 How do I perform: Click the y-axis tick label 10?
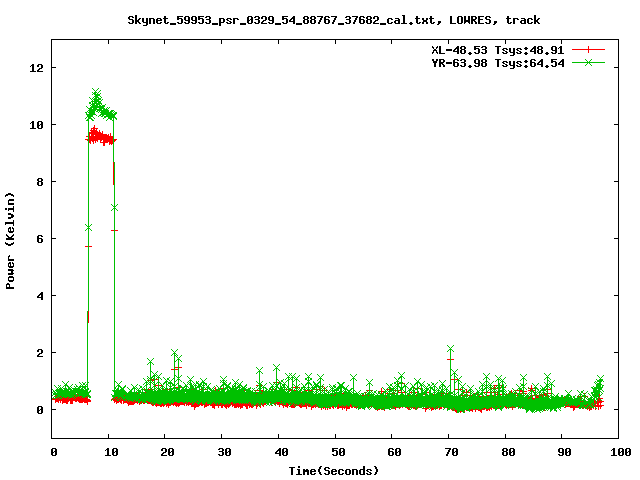tap(36, 125)
